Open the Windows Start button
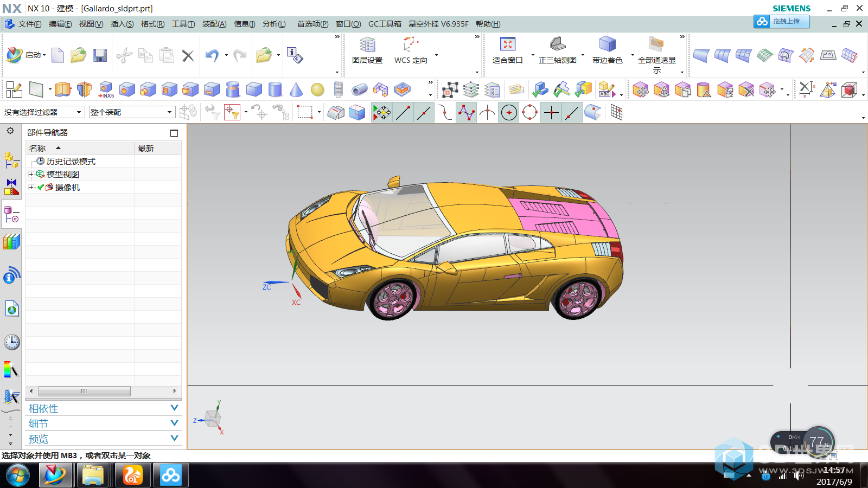The height and width of the screenshot is (488, 868). tap(18, 476)
